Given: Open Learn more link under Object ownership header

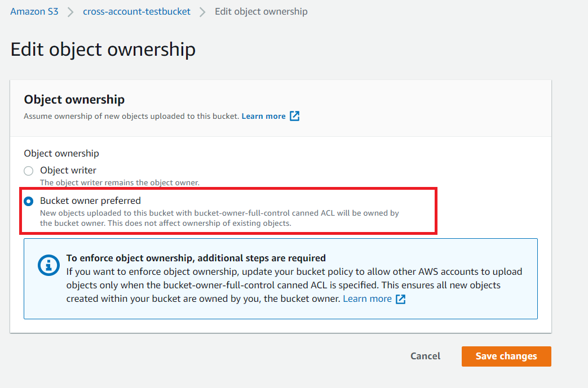Looking at the screenshot, I should tap(263, 116).
